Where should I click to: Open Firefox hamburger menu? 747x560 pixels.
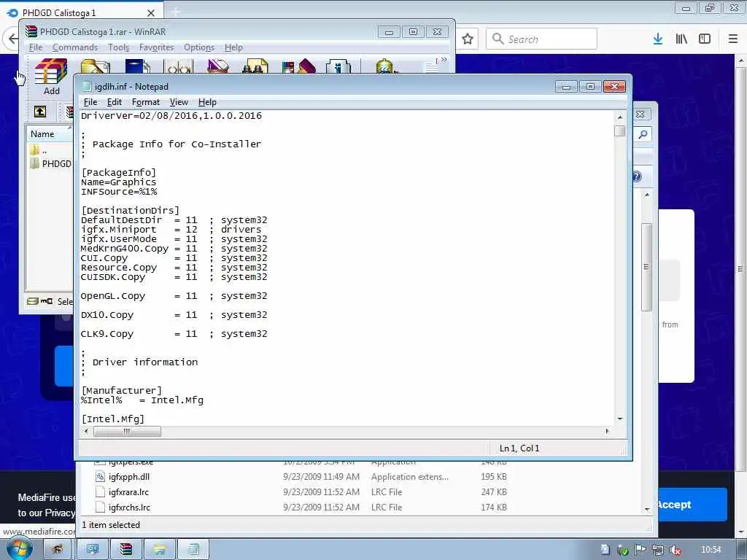[x=733, y=39]
